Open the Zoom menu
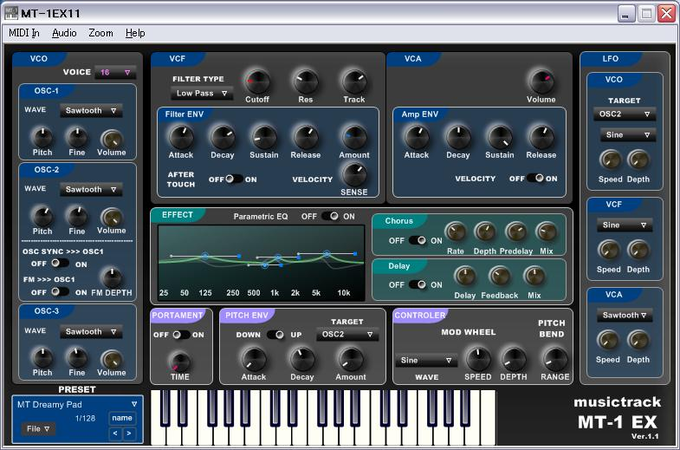This screenshot has width=680, height=450. (101, 33)
